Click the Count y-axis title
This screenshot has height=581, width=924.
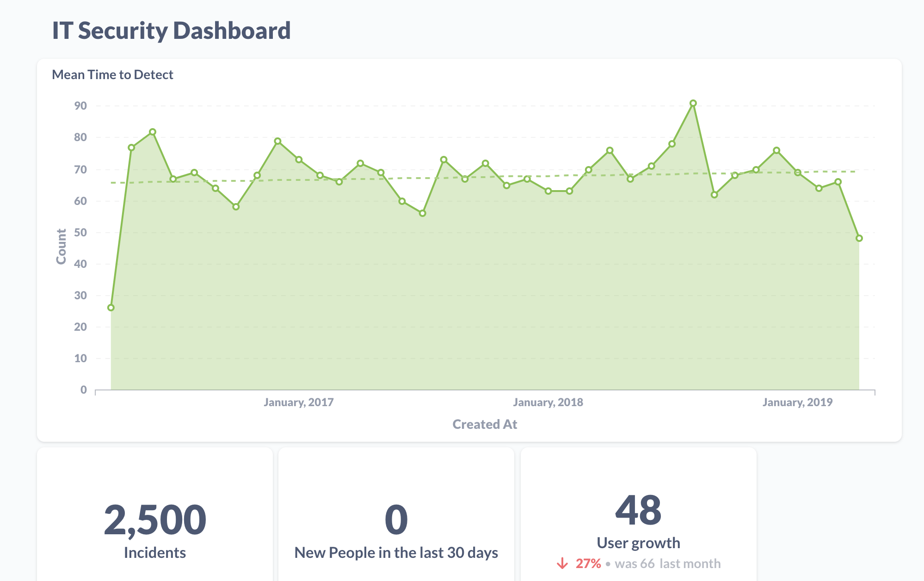point(61,247)
